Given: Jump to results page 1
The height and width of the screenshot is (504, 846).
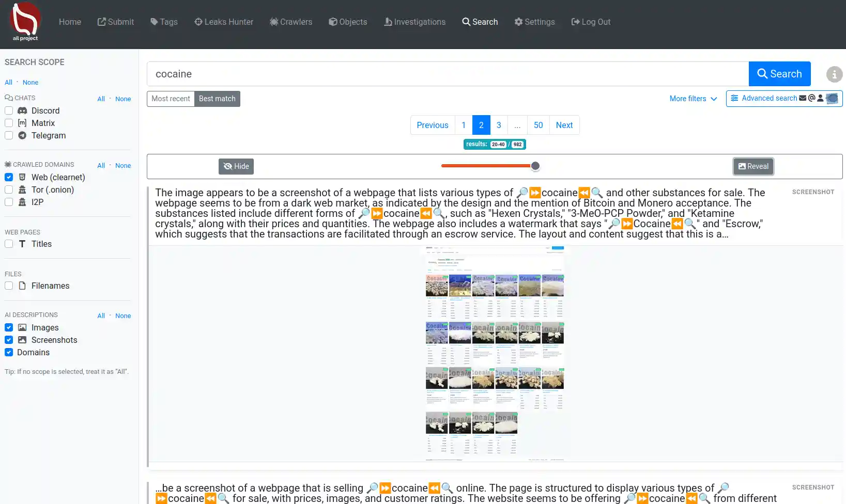Looking at the screenshot, I should pyautogui.click(x=464, y=125).
